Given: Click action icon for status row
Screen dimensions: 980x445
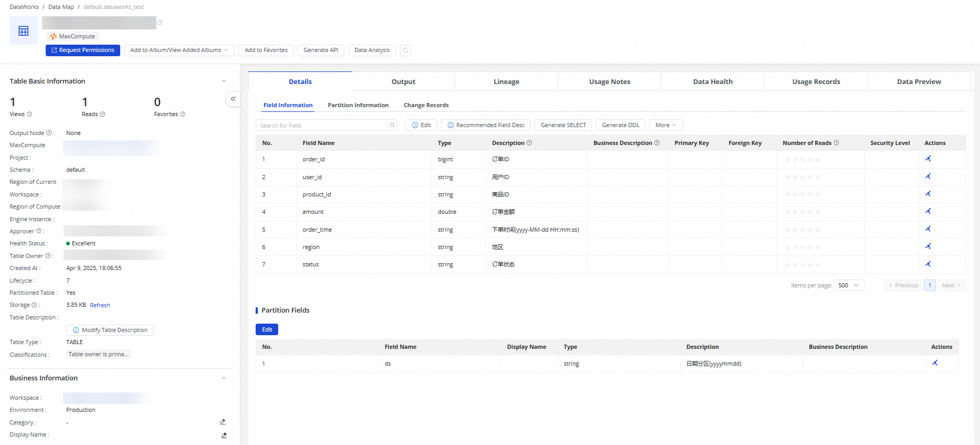Looking at the screenshot, I should point(928,264).
